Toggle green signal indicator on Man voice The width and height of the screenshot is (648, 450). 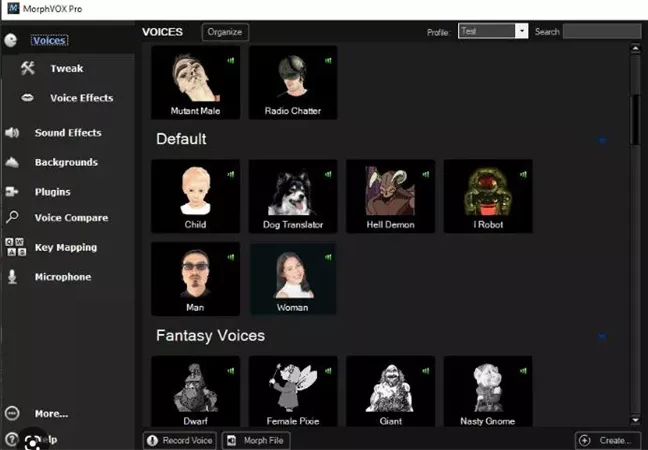(231, 257)
